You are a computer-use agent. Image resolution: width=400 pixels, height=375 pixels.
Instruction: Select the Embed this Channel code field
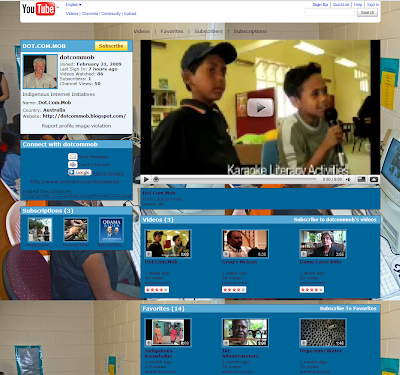77,196
